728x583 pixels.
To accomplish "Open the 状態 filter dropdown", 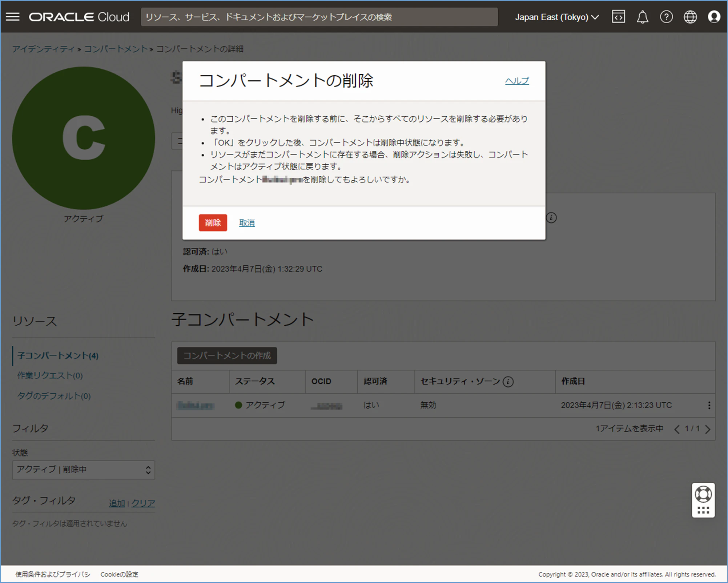I will pos(83,470).
